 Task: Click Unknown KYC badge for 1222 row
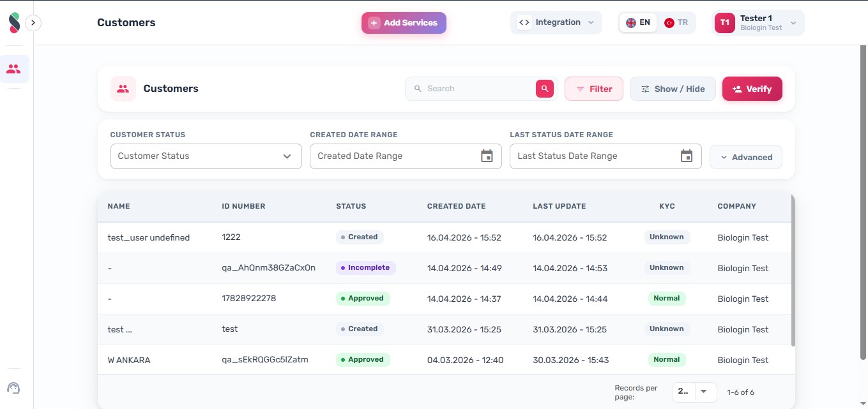[x=667, y=237]
